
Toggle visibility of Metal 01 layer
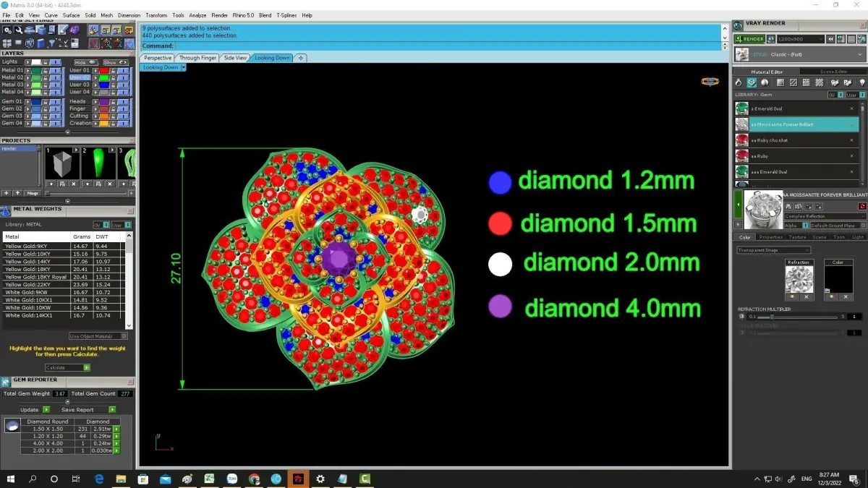click(x=55, y=71)
